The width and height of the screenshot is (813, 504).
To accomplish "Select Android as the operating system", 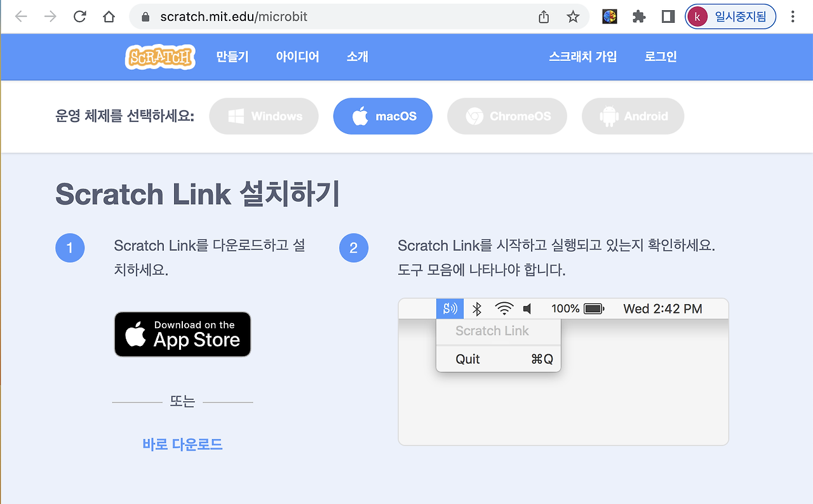I will click(633, 116).
